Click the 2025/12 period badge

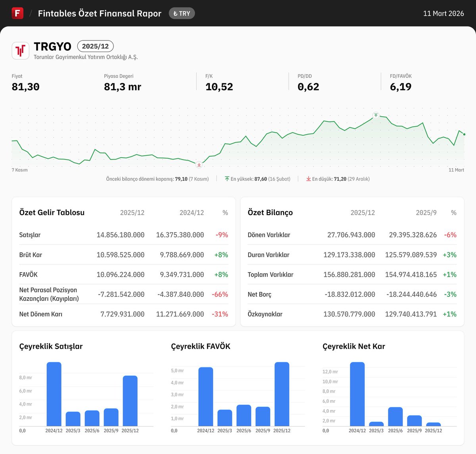(x=95, y=46)
